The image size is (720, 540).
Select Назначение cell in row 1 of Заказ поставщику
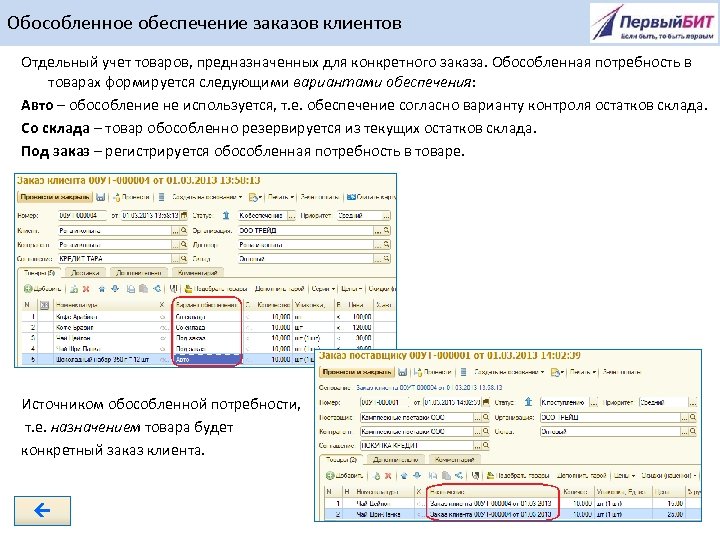coord(493,503)
